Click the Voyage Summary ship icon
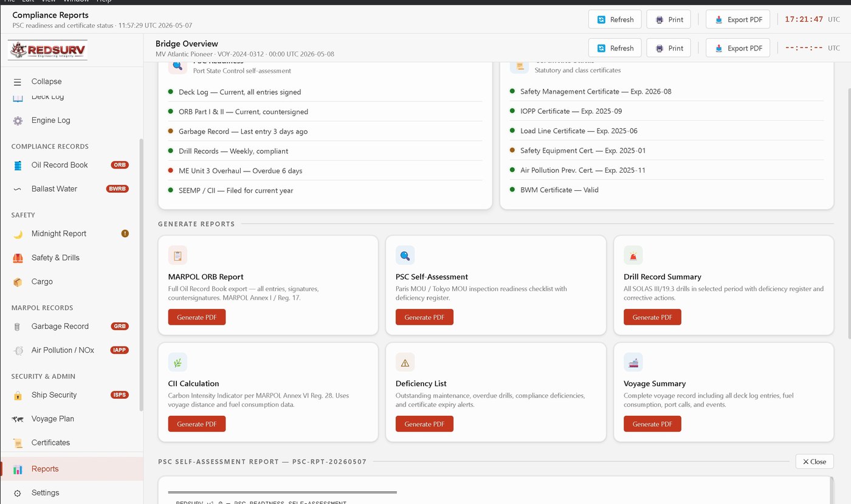This screenshot has width=851, height=504. tap(633, 362)
